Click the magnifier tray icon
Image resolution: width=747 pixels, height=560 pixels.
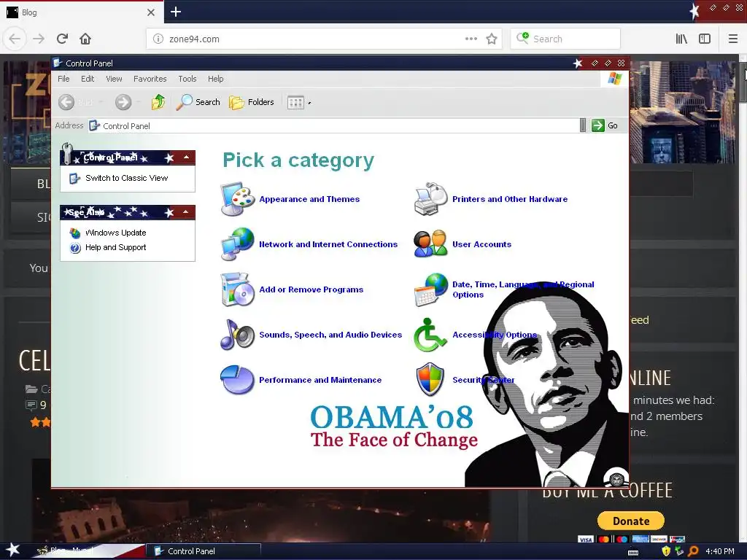point(693,551)
